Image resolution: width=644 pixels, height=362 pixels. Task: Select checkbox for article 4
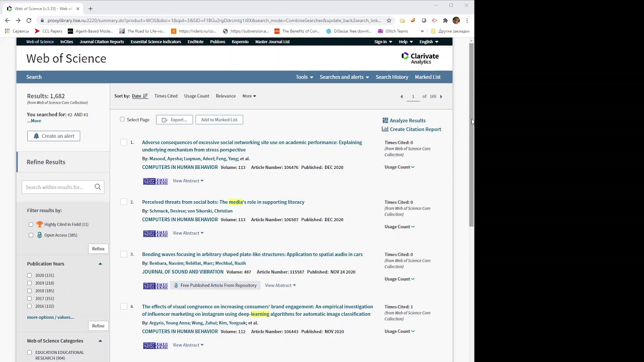coord(124,307)
